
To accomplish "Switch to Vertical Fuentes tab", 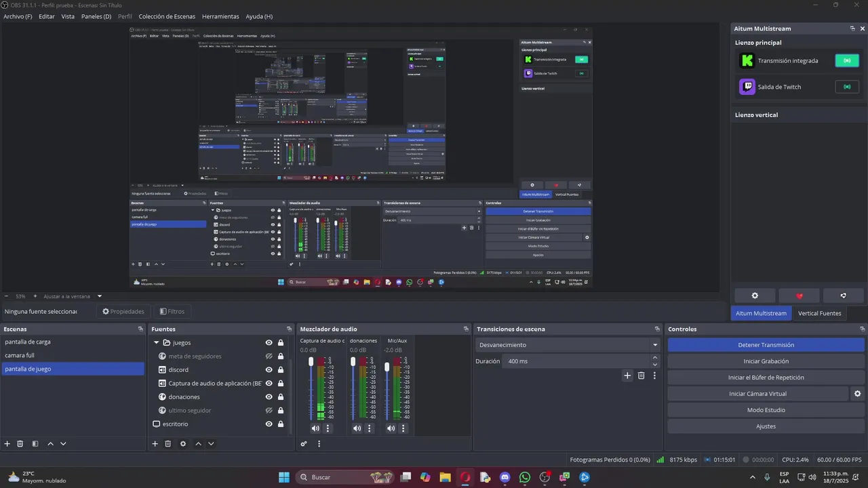I will click(819, 313).
